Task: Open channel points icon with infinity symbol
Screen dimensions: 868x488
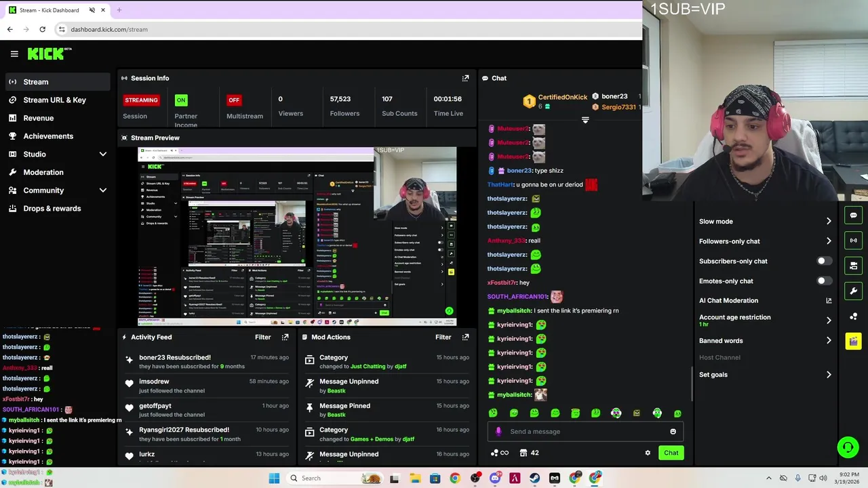Action: pos(499,453)
